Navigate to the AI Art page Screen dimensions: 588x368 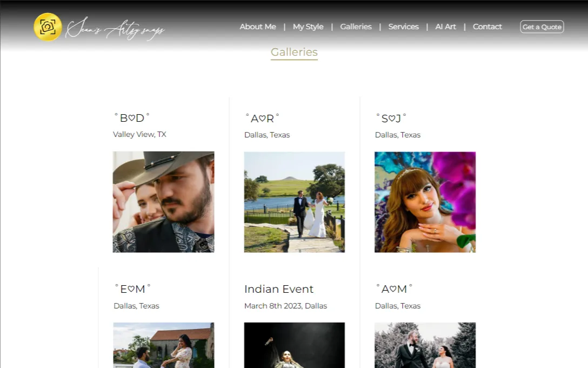445,27
